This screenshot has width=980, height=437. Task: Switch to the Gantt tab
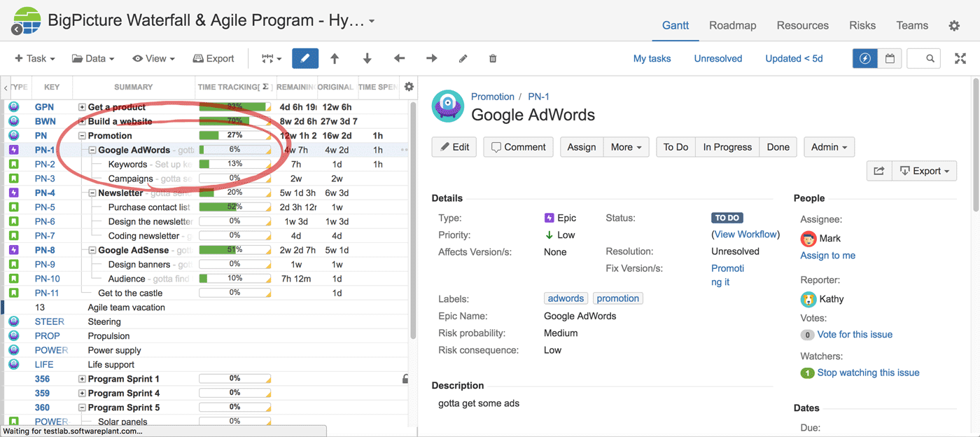(675, 25)
